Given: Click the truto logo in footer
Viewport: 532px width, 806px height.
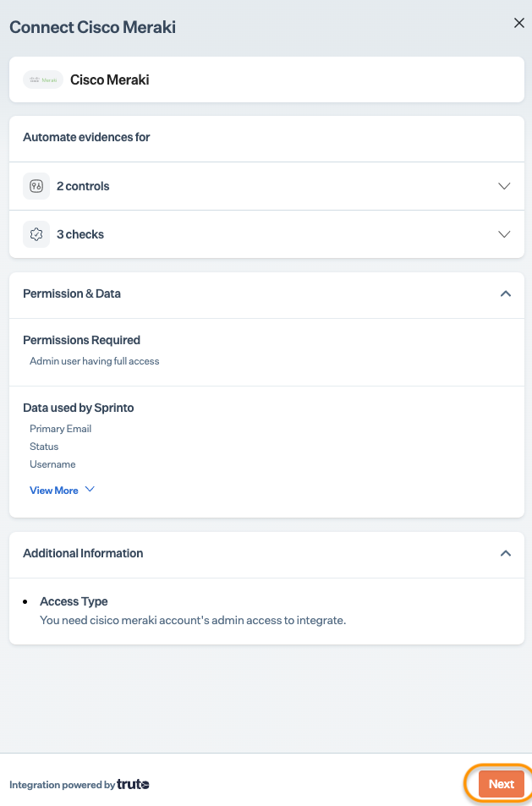Looking at the screenshot, I should [x=133, y=785].
